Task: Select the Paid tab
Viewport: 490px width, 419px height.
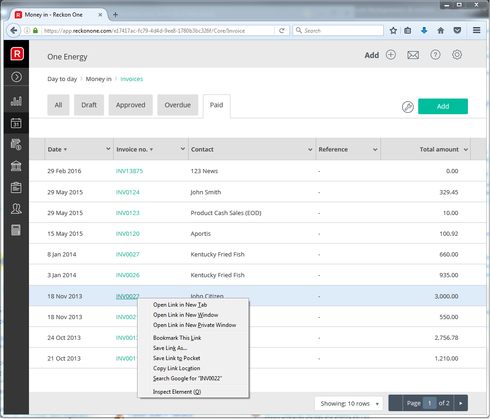Action: (x=216, y=105)
